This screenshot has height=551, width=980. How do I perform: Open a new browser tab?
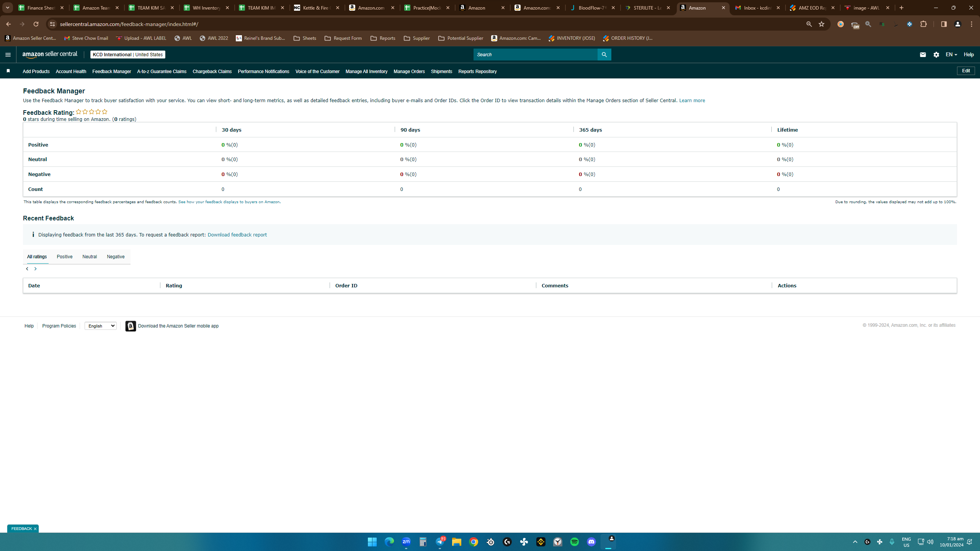tap(902, 8)
